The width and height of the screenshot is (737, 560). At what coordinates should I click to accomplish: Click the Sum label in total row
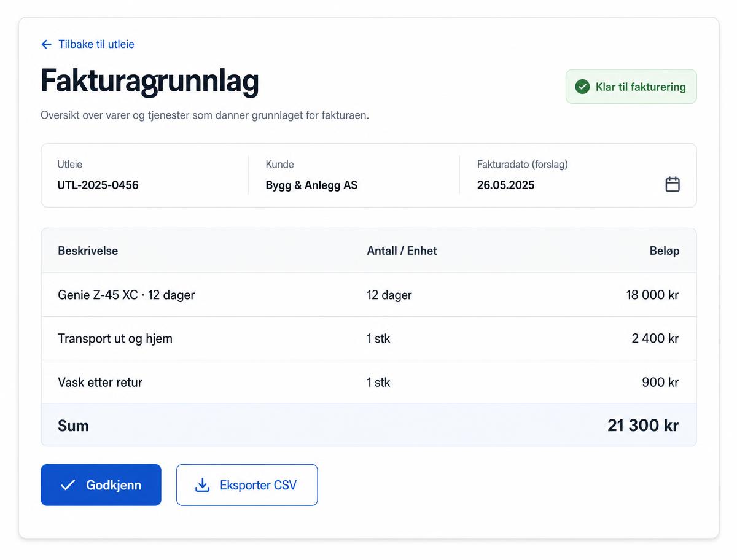73,426
